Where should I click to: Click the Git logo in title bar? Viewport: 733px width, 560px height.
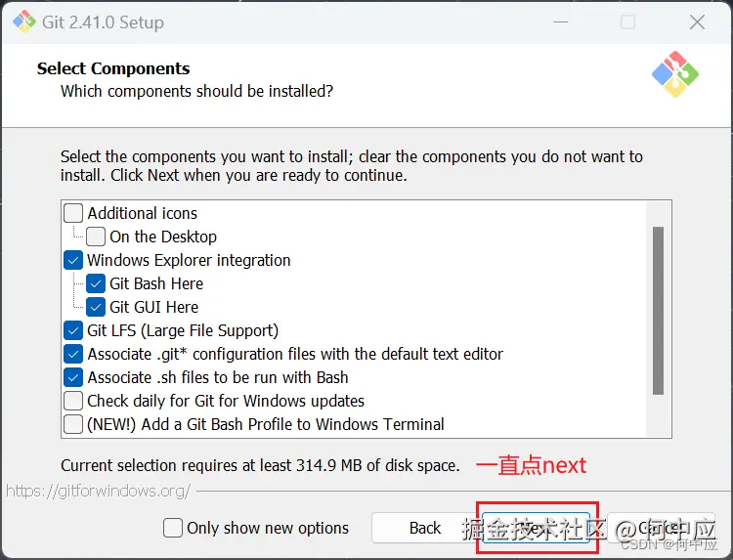[x=23, y=22]
